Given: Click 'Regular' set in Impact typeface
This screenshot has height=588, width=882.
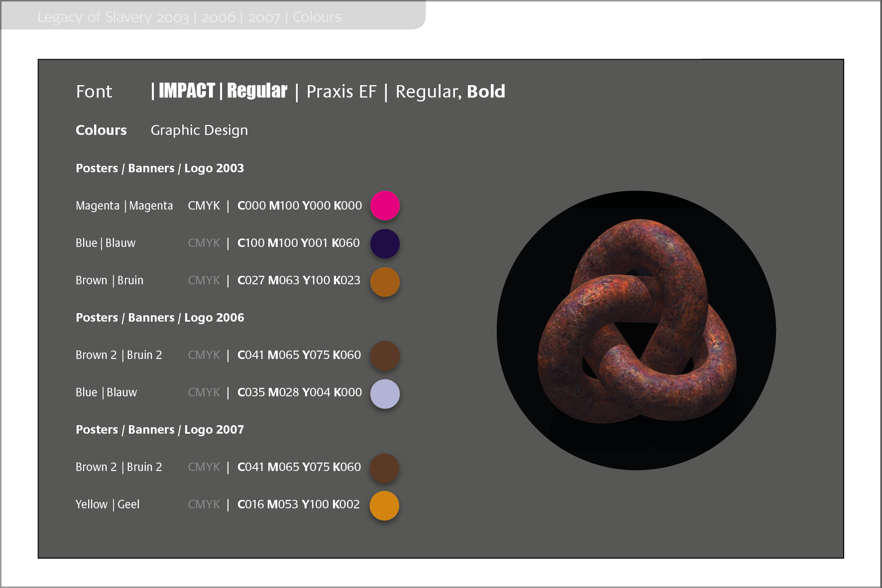Looking at the screenshot, I should [257, 91].
